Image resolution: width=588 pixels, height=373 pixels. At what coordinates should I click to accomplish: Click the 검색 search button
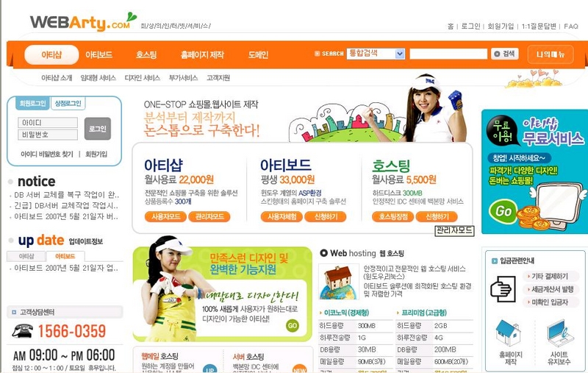pos(504,54)
